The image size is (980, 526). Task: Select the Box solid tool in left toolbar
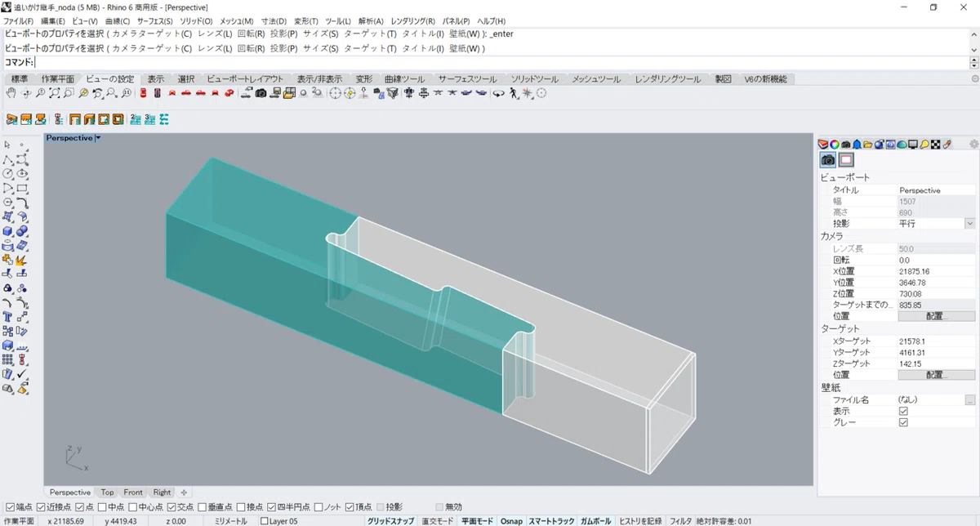(8, 231)
